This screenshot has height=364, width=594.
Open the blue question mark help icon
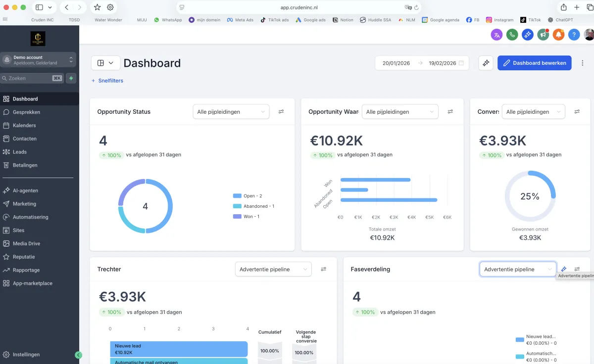click(x=574, y=35)
